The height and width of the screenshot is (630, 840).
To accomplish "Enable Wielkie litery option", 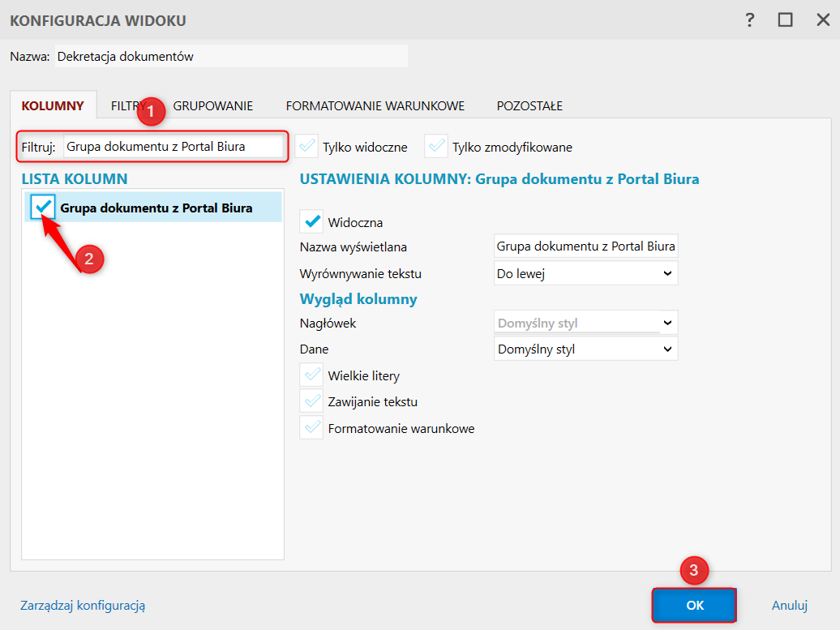I will pyautogui.click(x=312, y=375).
